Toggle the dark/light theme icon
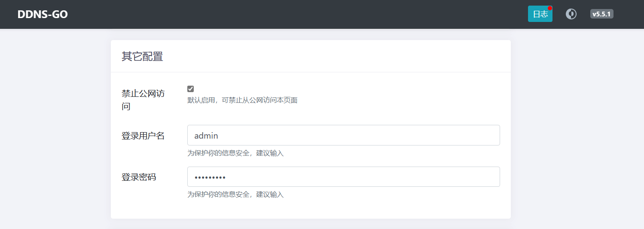Screen dimensions: 644x229 [x=571, y=14]
